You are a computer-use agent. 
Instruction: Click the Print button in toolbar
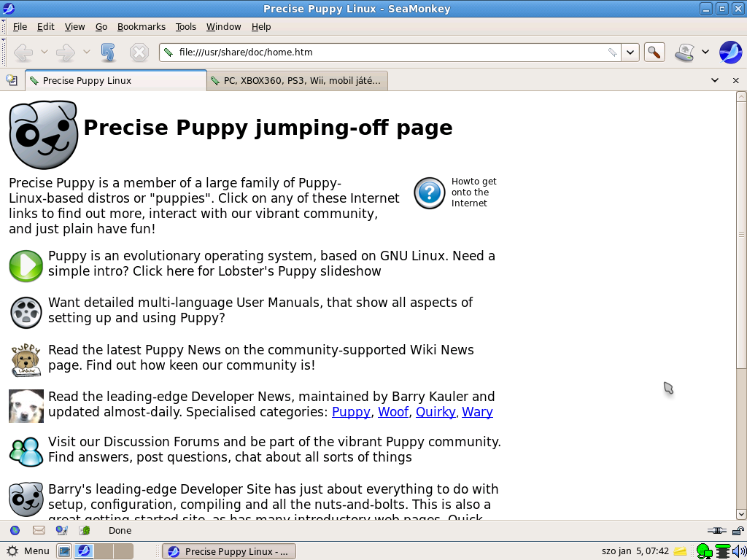click(x=684, y=52)
